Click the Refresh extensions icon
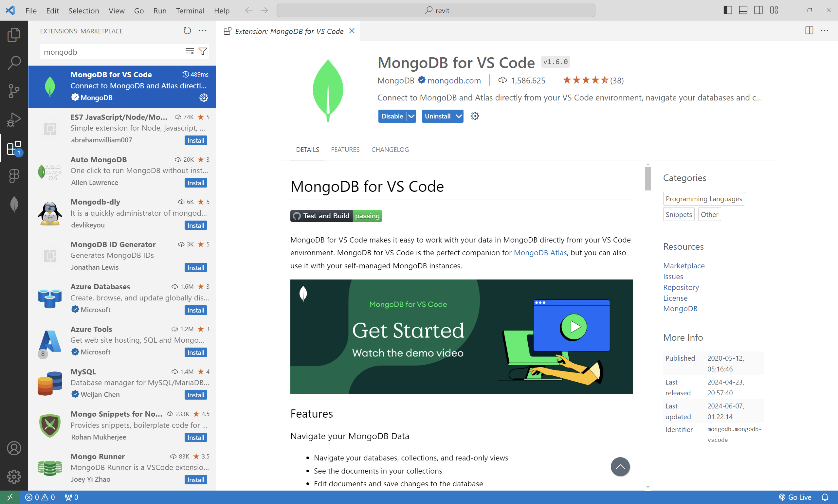 [187, 30]
